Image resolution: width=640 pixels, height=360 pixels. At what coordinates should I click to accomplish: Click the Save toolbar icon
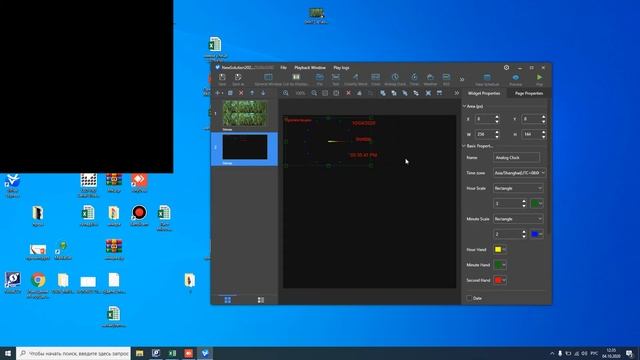(x=222, y=79)
